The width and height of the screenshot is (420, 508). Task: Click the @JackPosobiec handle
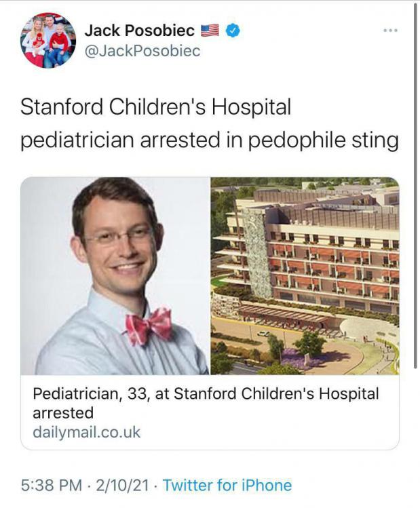pos(142,51)
